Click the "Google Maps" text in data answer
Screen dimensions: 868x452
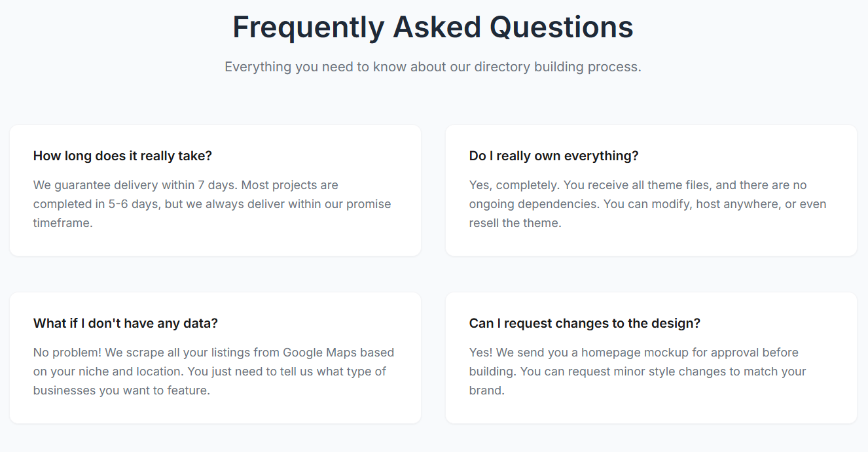tap(319, 353)
